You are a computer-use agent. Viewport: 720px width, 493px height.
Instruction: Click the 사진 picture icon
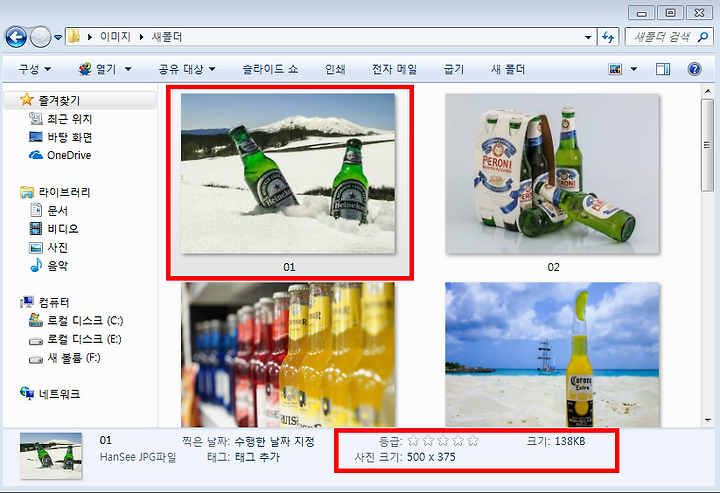(36, 247)
